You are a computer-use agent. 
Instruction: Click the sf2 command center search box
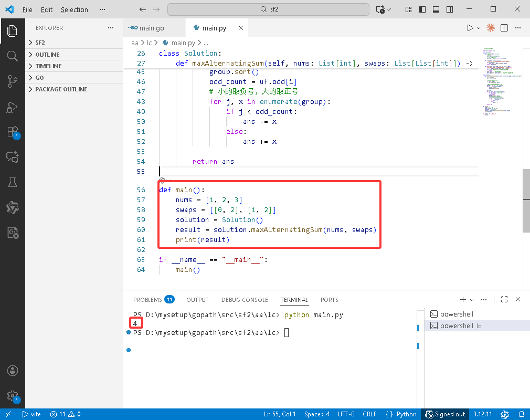tap(268, 9)
